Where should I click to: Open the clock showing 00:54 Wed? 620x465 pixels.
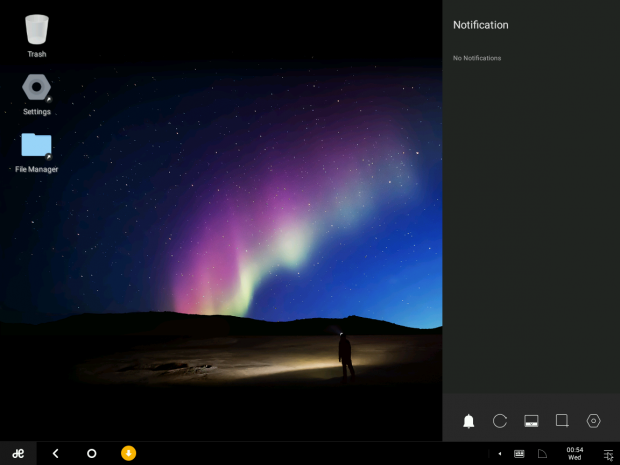tap(574, 453)
